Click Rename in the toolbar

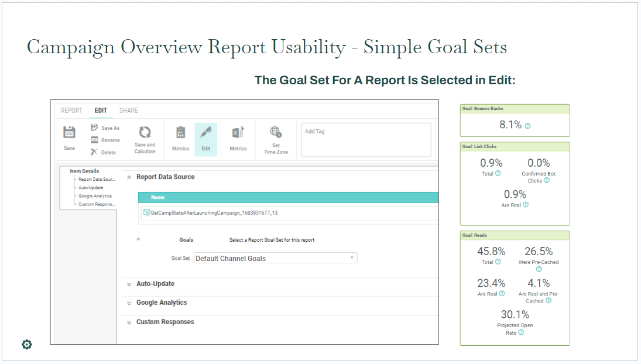point(105,140)
